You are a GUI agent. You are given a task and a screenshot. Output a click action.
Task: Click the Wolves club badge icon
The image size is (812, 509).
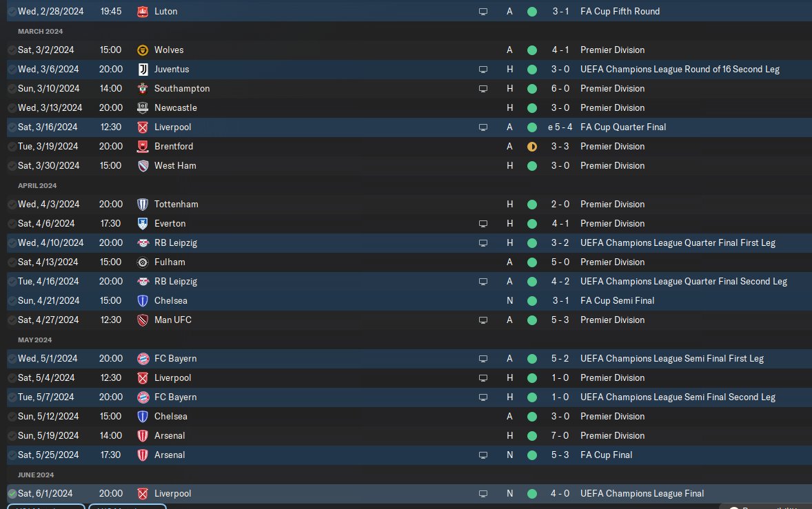[143, 50]
